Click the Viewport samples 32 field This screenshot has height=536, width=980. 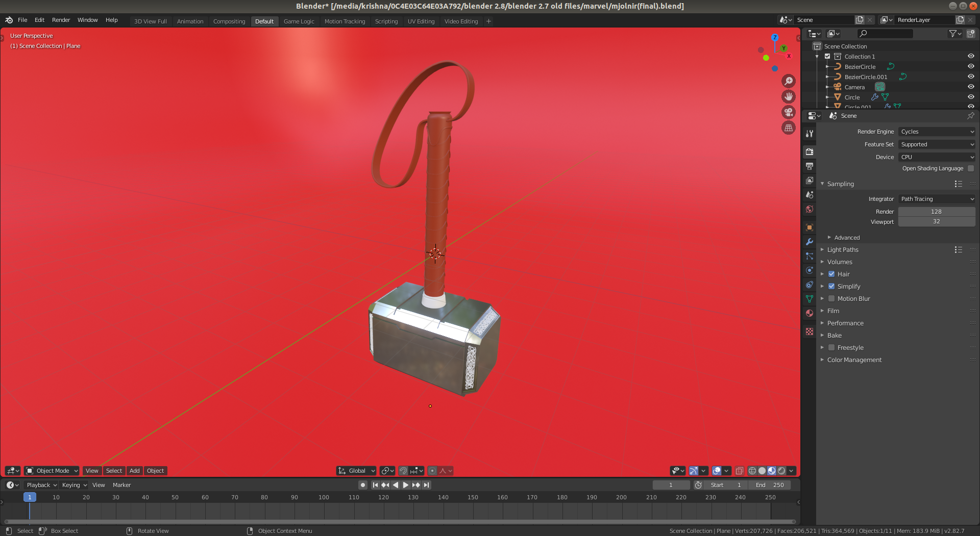(x=937, y=221)
